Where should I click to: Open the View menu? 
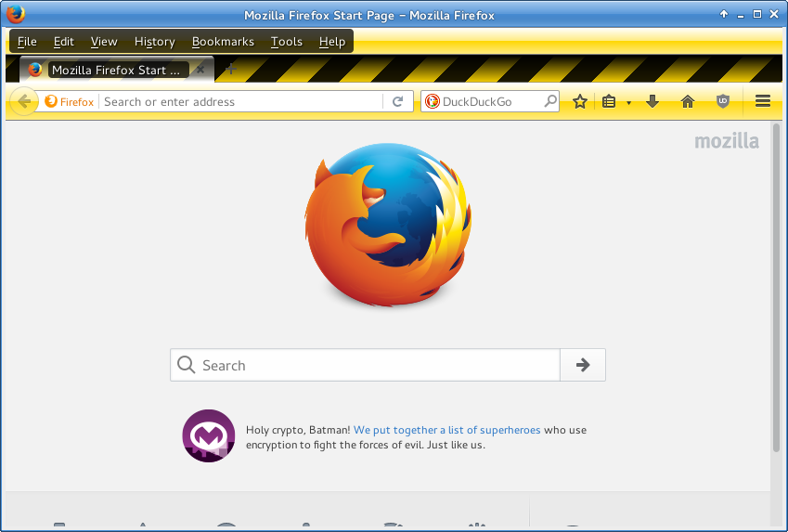coord(104,42)
